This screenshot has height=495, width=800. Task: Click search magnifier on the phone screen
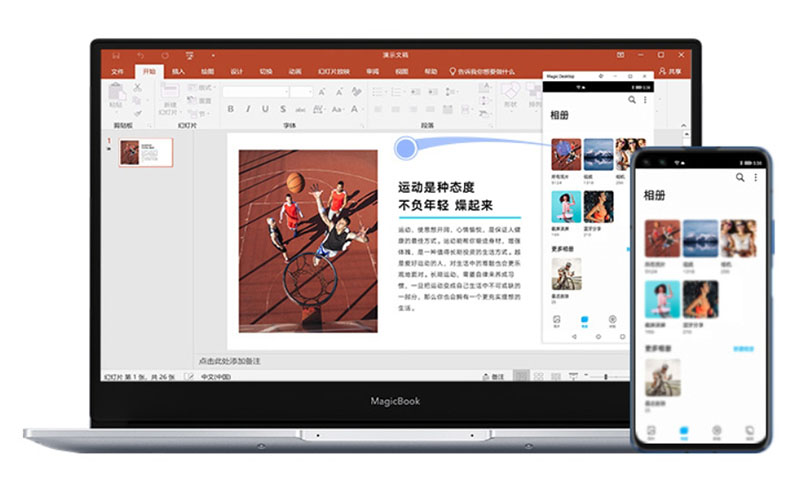click(740, 177)
